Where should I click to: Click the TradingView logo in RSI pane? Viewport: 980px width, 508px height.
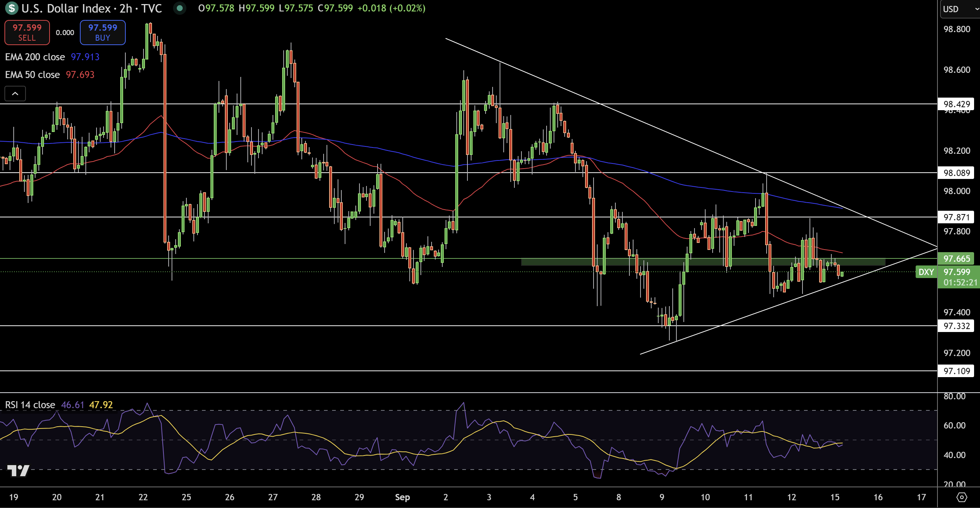[x=18, y=471]
